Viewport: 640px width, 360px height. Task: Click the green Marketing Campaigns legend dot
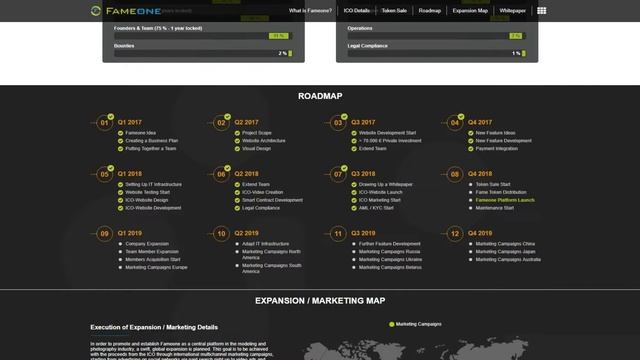coord(391,324)
